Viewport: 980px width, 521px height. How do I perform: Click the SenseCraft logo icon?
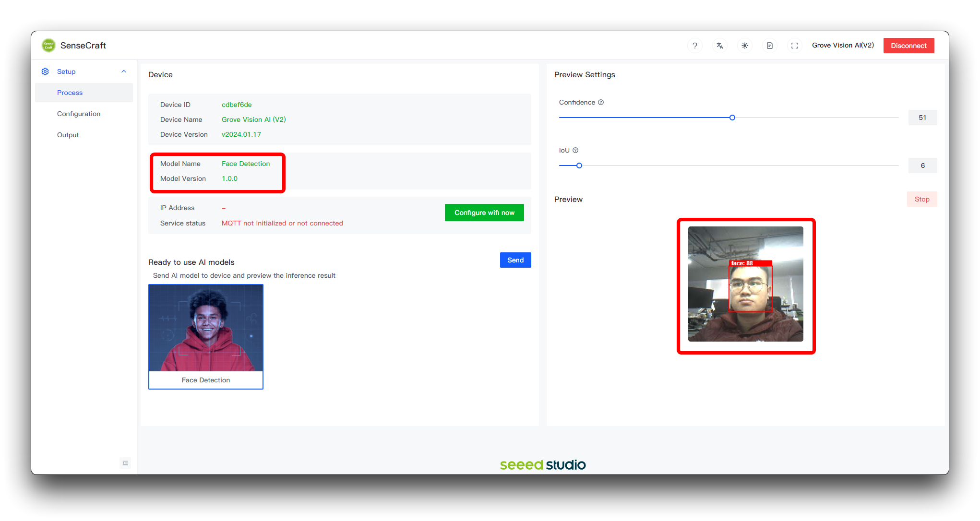click(48, 46)
